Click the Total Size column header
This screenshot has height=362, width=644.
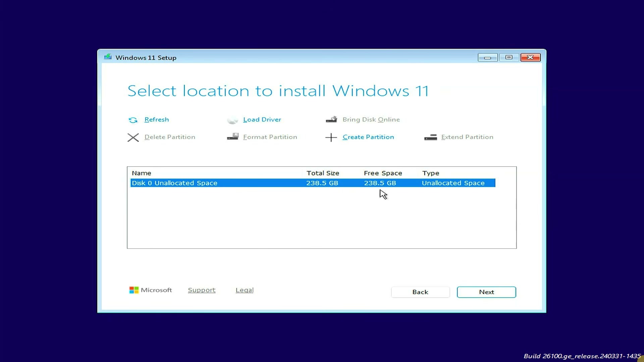(323, 173)
